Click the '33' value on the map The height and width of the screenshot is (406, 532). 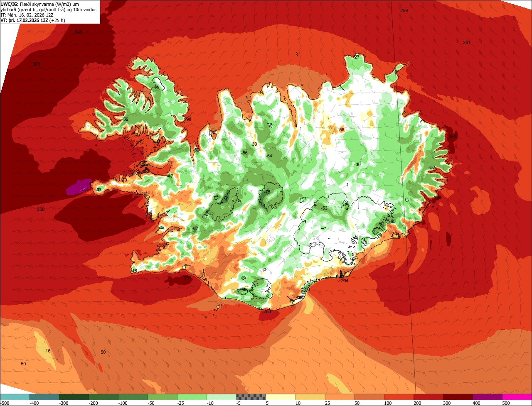click(x=254, y=144)
